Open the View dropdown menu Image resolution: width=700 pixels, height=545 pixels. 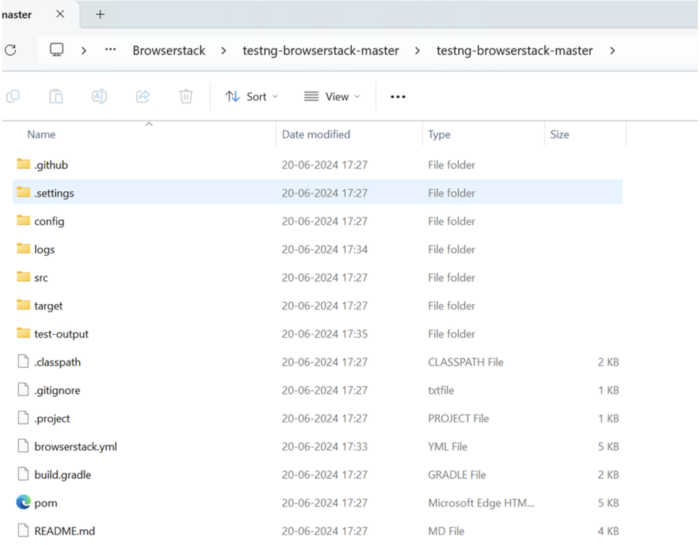pos(332,96)
